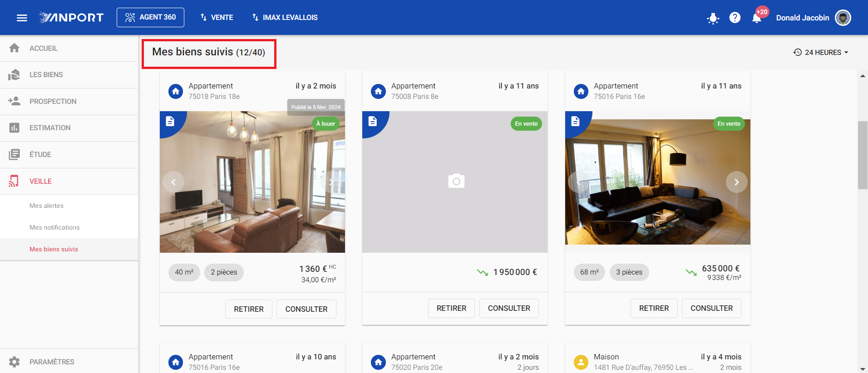Toggle the light/dark theme bulb icon

pos(713,18)
